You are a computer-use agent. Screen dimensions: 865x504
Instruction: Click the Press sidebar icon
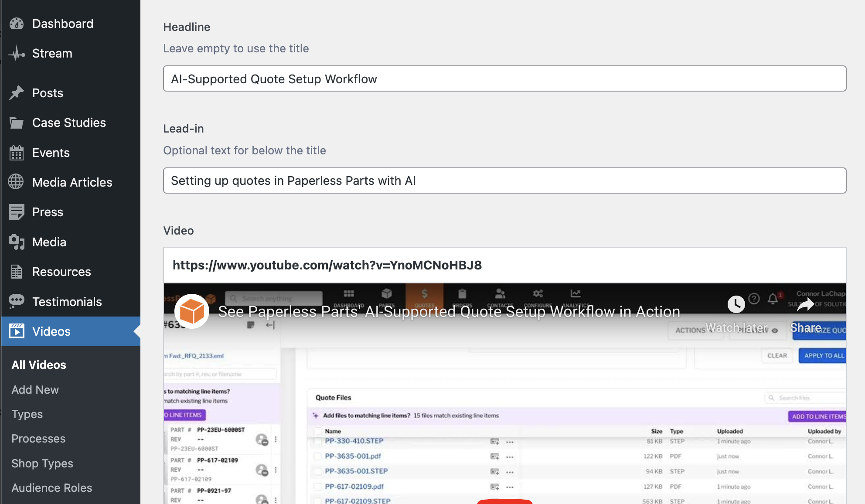coord(16,212)
